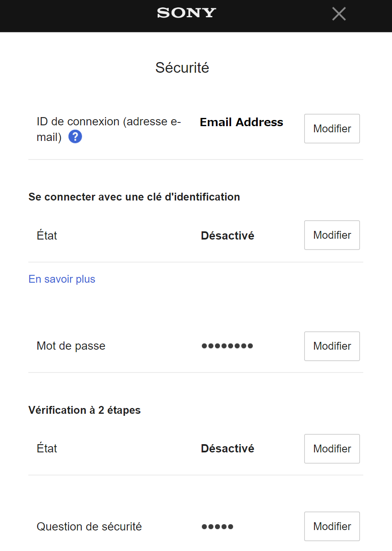Click Modifier for Vérification à 2 étapes
The image size is (392, 551).
pyautogui.click(x=332, y=449)
